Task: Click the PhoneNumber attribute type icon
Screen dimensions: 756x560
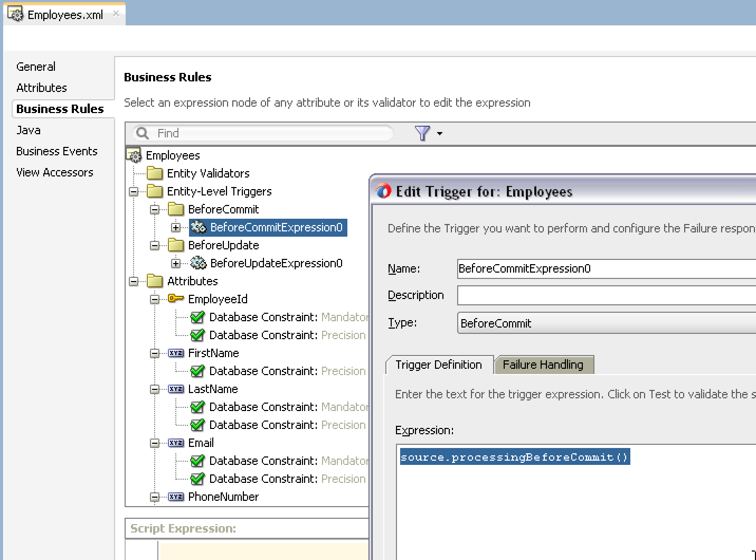Action: pos(176,497)
